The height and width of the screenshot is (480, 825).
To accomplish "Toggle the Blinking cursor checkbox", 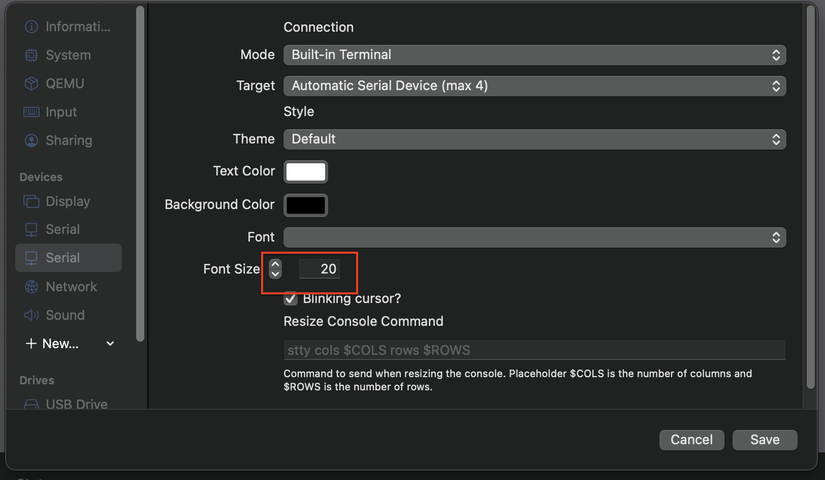I will (x=291, y=298).
